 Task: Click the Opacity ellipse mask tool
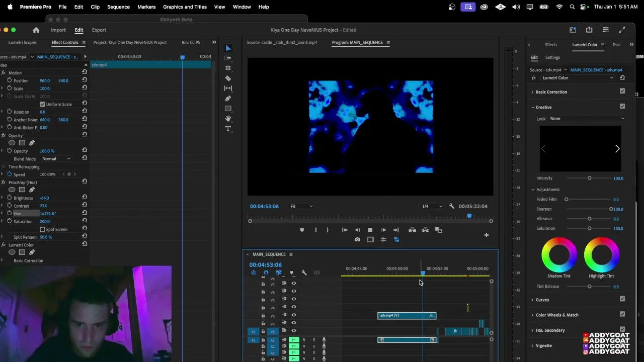click(12, 143)
